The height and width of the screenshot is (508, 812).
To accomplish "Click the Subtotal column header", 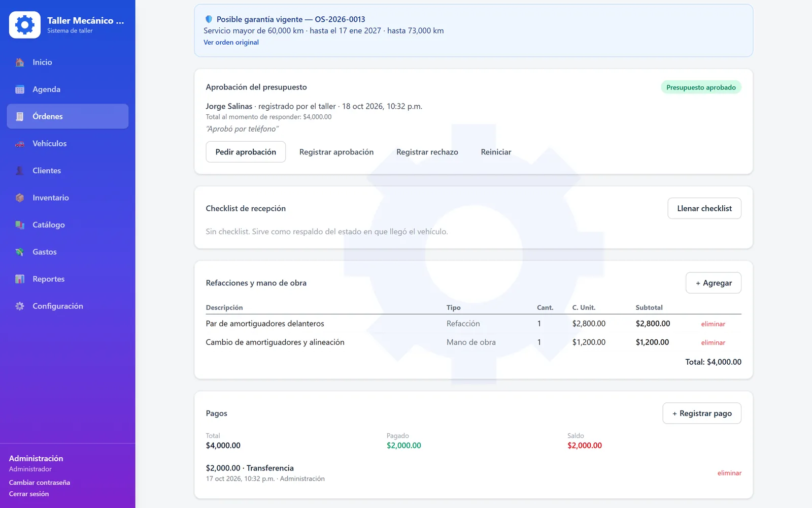I will (x=649, y=308).
